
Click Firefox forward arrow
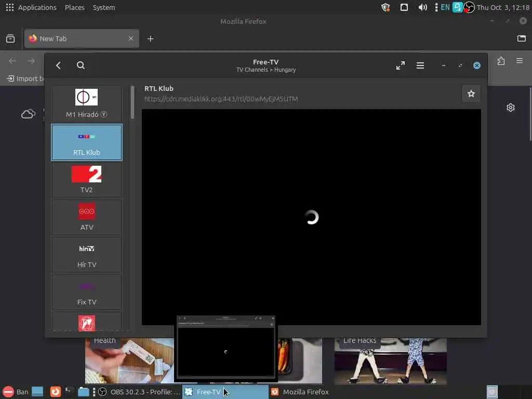(x=31, y=61)
